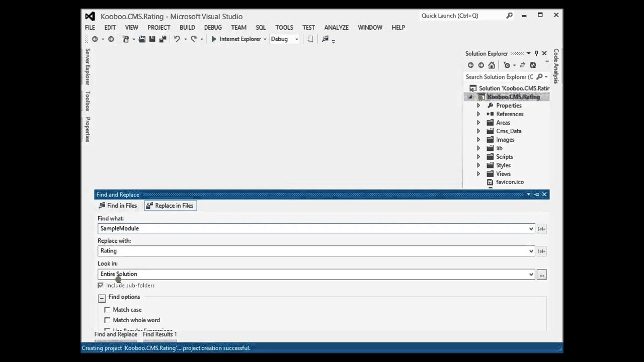This screenshot has width=644, height=362.
Task: Click the Solution Explorer search magnifier icon
Action: tap(539, 77)
